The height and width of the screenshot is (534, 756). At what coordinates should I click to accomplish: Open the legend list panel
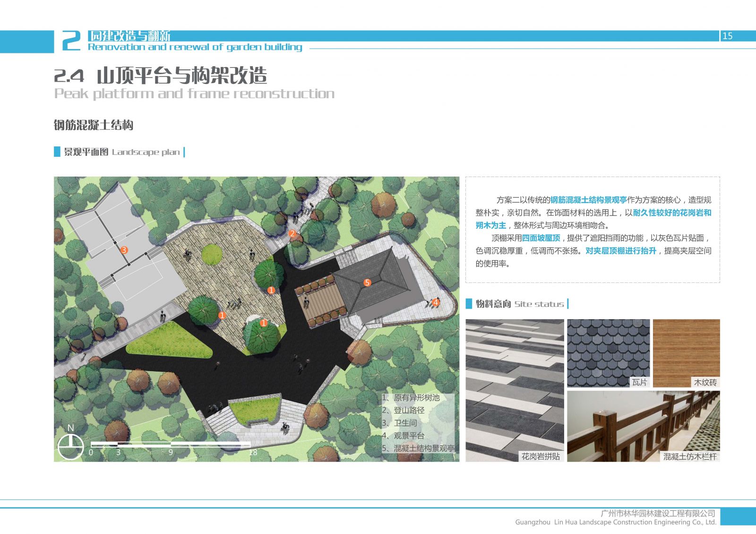(x=418, y=423)
